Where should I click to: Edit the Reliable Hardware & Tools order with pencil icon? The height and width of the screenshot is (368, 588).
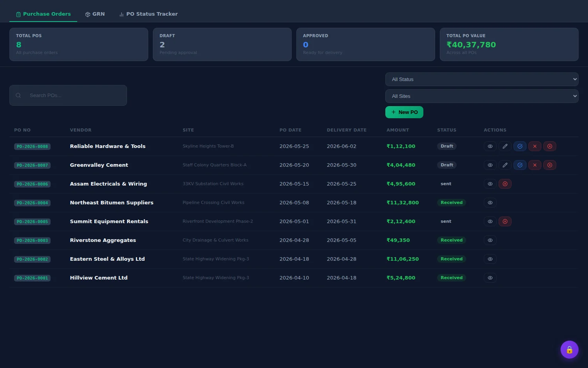(505, 146)
